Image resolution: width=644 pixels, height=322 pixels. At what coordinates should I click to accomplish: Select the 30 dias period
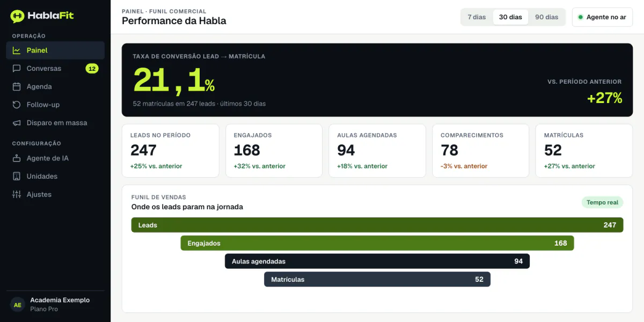point(510,17)
